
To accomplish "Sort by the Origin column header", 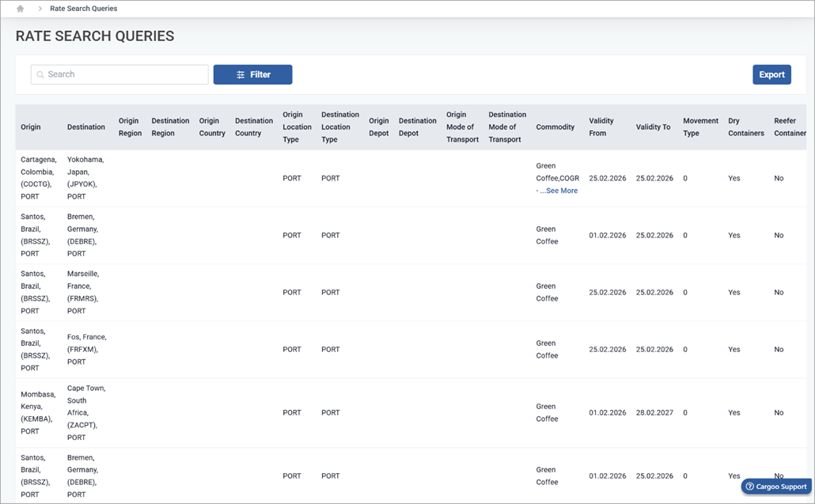I will pyautogui.click(x=31, y=127).
